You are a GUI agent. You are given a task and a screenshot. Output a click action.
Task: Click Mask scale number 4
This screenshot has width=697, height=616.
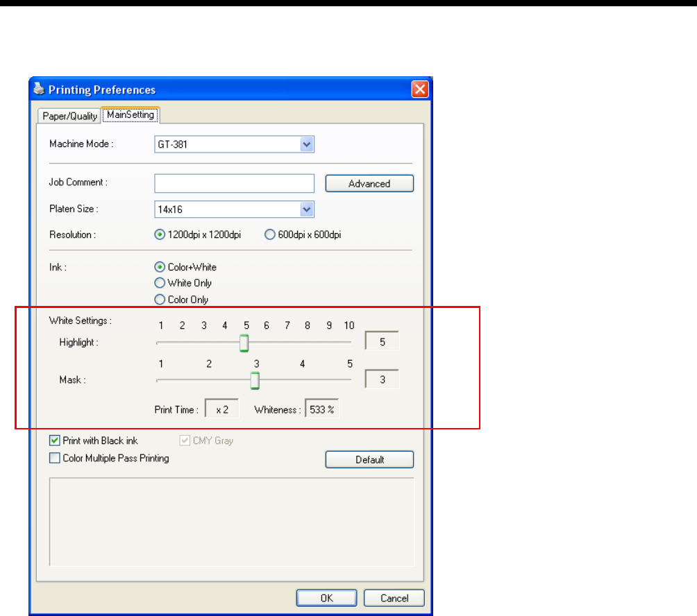302,364
